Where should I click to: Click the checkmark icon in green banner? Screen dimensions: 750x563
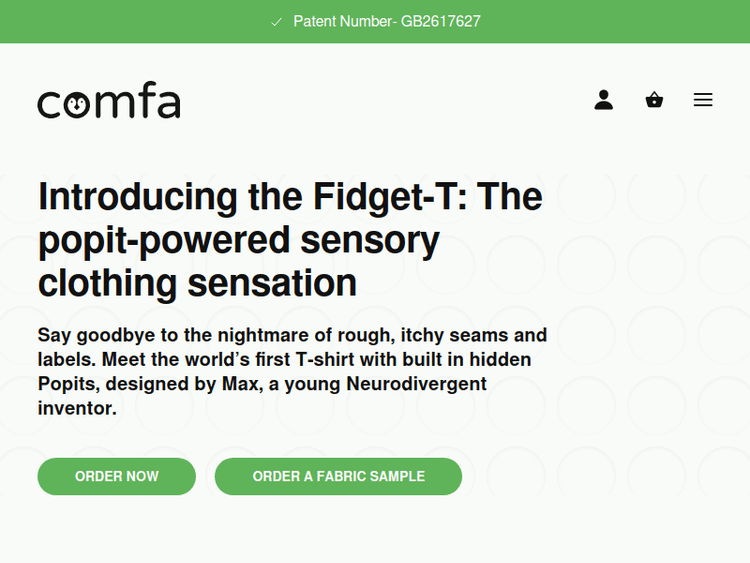point(277,21)
